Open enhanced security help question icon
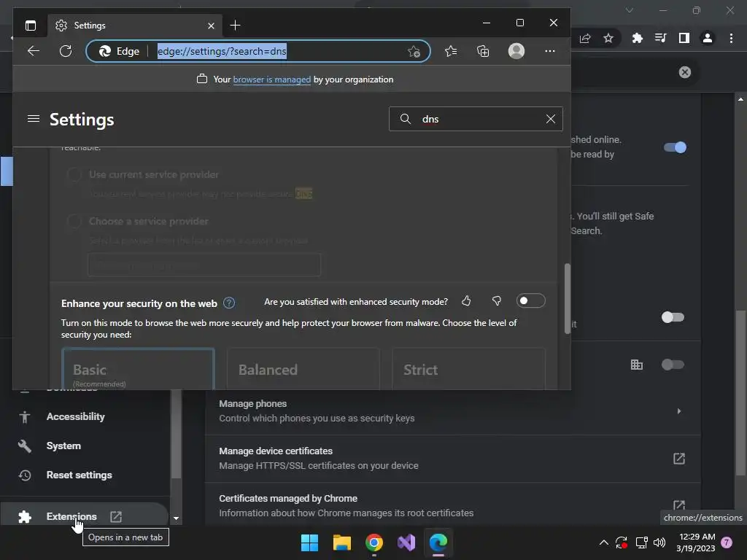This screenshot has width=747, height=560. click(229, 303)
